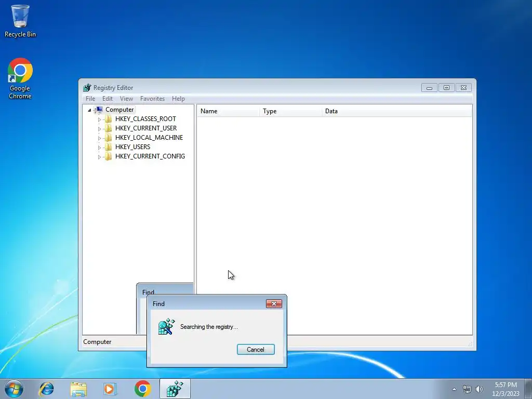Open the Help menu
The width and height of the screenshot is (532, 399).
pos(178,98)
